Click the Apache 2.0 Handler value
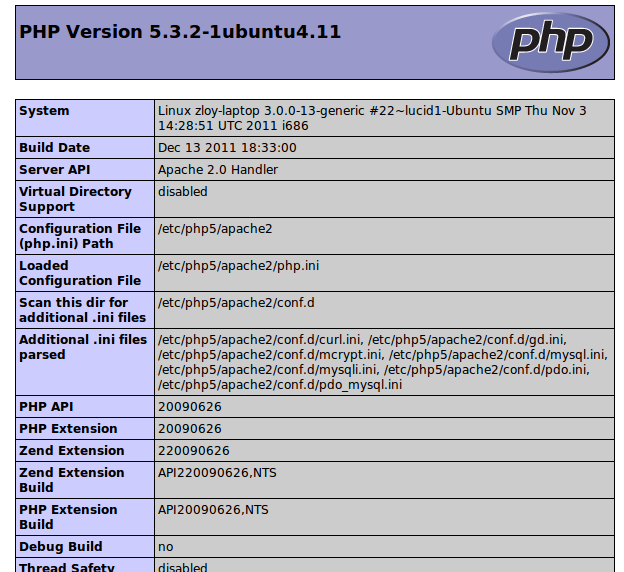 pos(218,170)
